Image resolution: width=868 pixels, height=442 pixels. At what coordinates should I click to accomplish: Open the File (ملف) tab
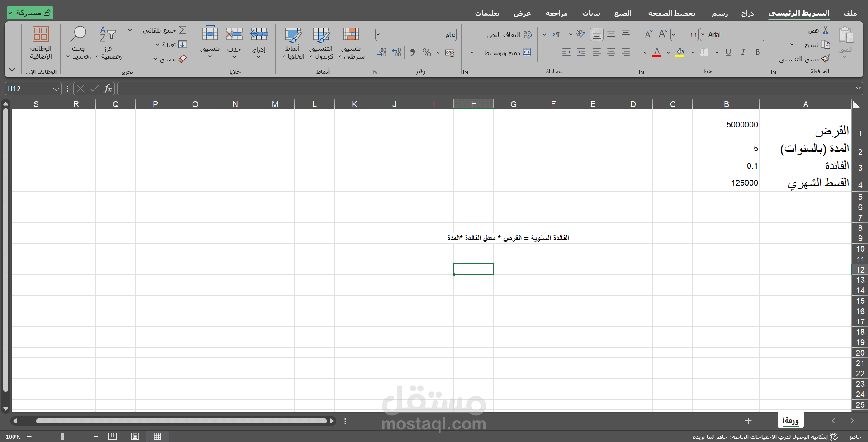(850, 13)
